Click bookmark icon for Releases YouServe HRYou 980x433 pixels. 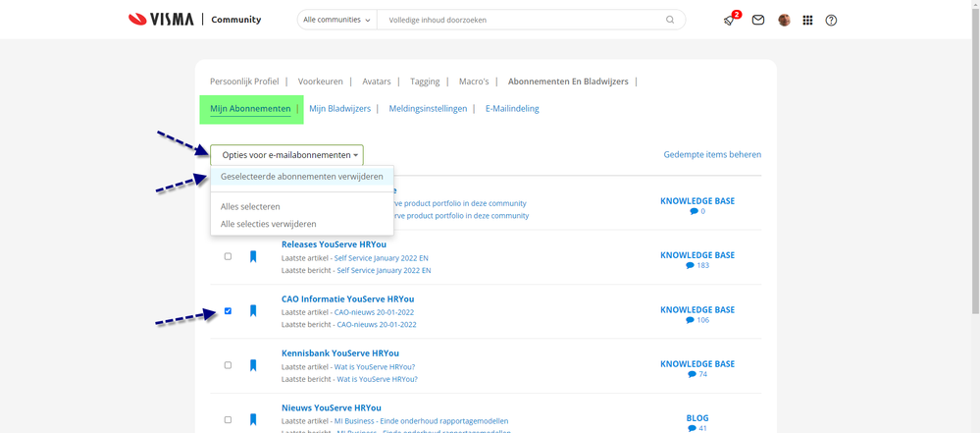click(x=253, y=256)
